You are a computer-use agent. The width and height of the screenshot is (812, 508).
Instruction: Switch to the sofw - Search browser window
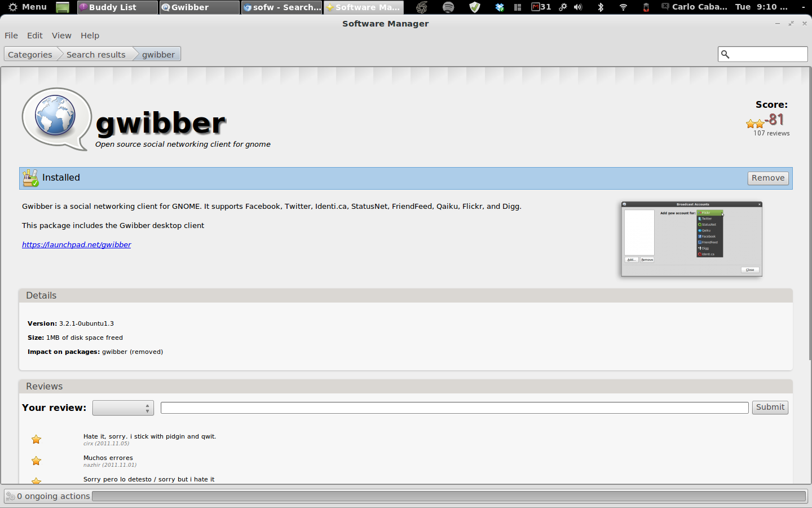coord(282,7)
